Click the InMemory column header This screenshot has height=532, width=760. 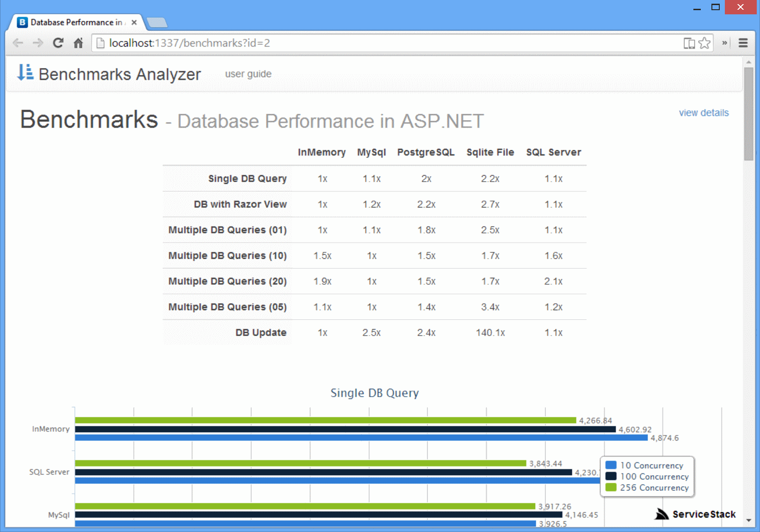point(321,152)
